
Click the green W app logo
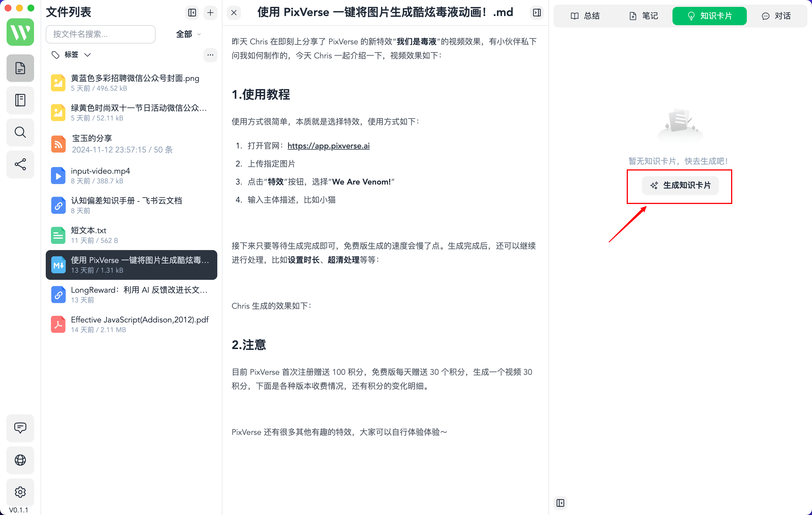pos(20,32)
